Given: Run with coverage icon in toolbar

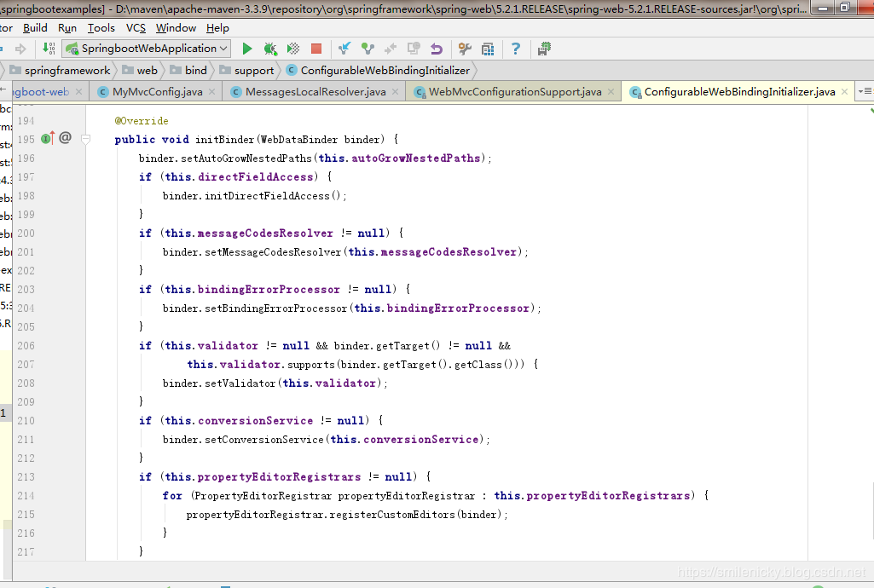Looking at the screenshot, I should pos(293,49).
